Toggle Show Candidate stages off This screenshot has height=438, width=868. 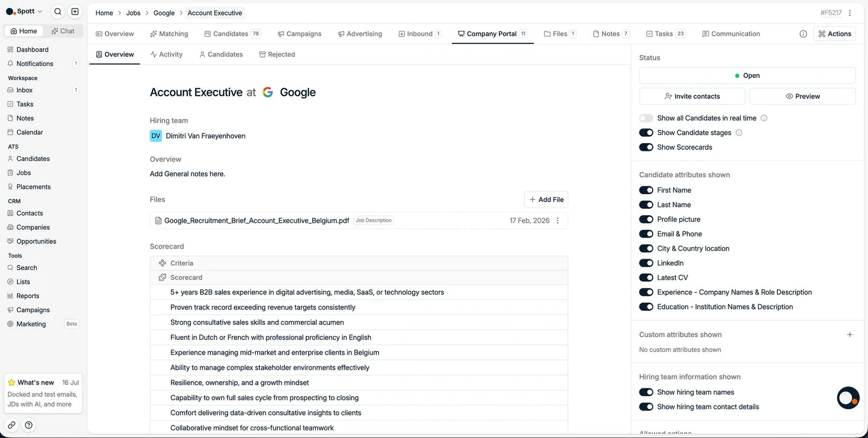646,133
